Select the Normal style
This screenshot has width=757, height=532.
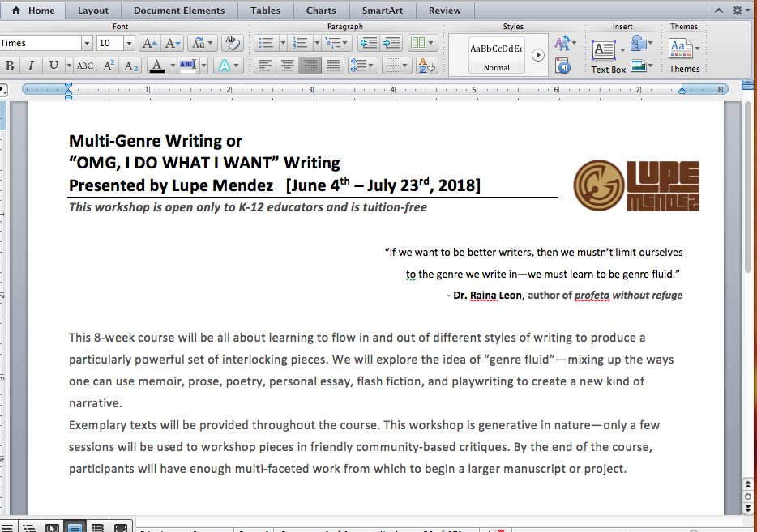[497, 55]
